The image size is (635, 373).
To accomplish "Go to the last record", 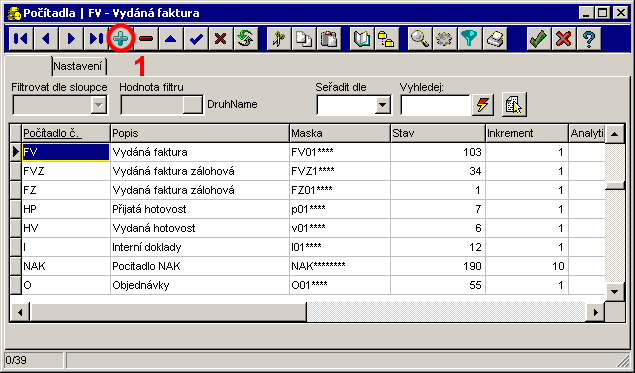I will [96, 39].
